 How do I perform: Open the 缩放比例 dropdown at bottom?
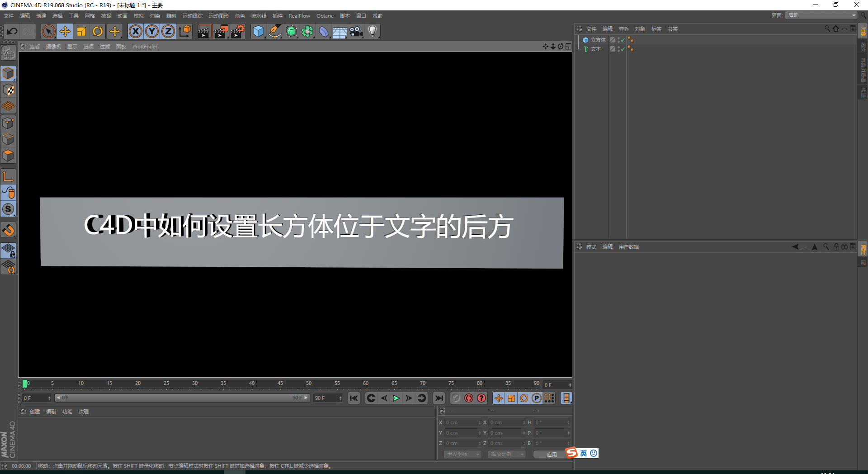(x=506, y=454)
